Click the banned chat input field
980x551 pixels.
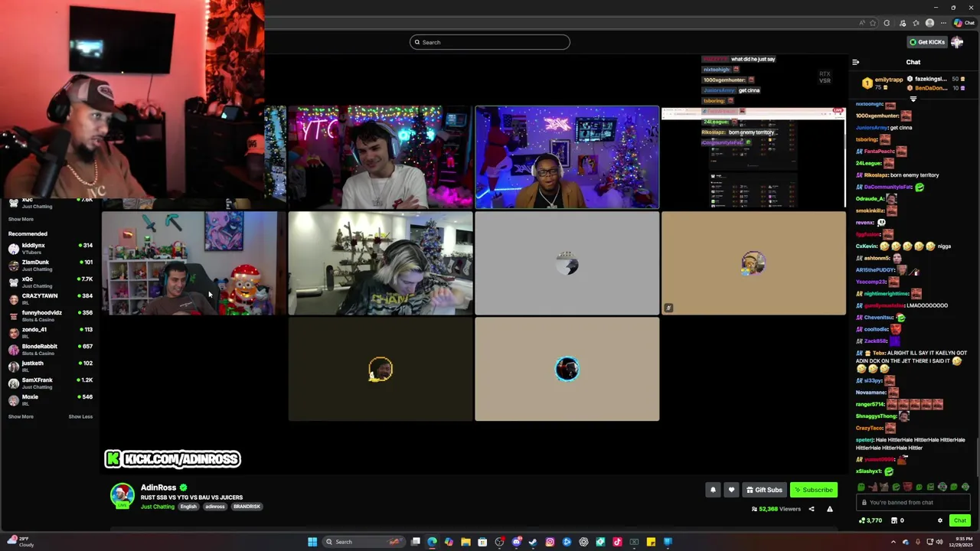[913, 503]
